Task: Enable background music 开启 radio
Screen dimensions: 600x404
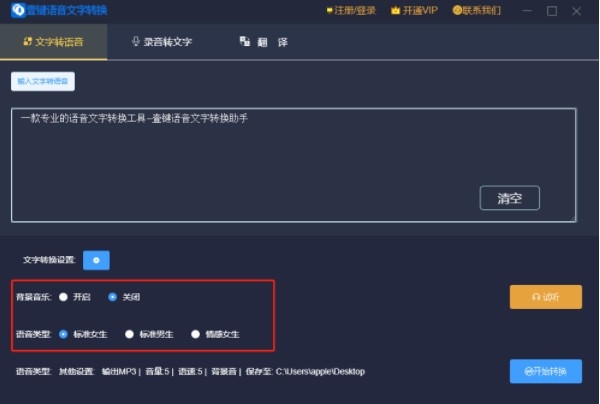Action: click(x=64, y=297)
